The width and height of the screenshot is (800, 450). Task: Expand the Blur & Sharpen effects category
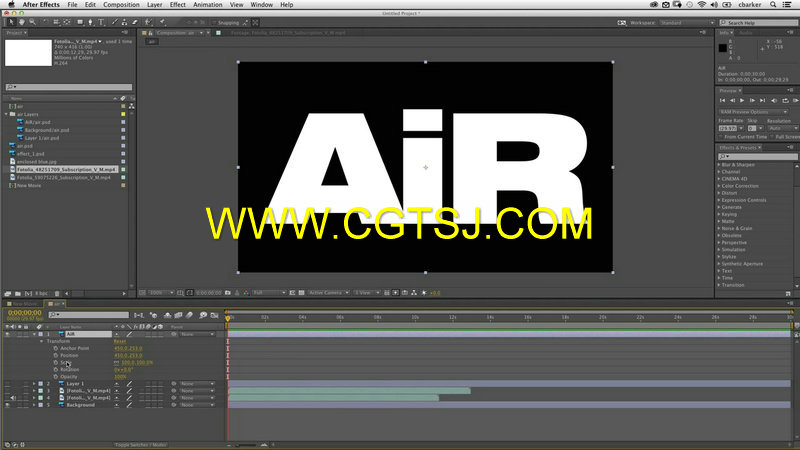719,165
